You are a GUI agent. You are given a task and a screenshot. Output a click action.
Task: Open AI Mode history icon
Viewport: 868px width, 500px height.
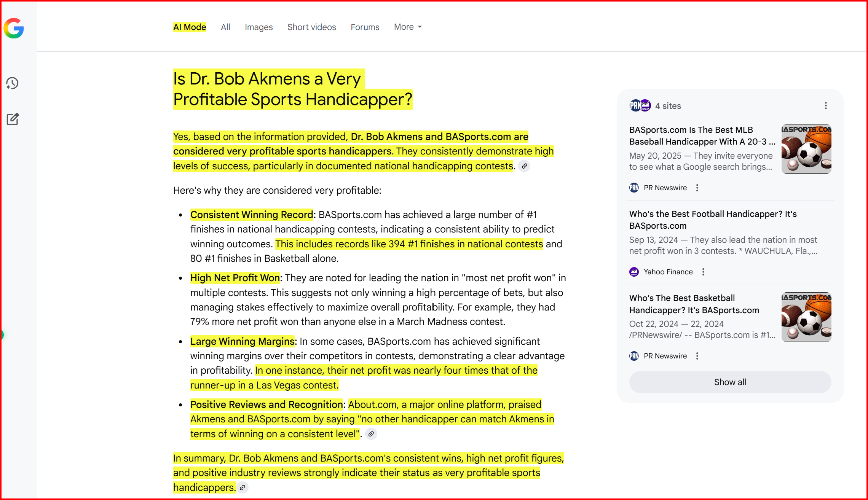12,83
